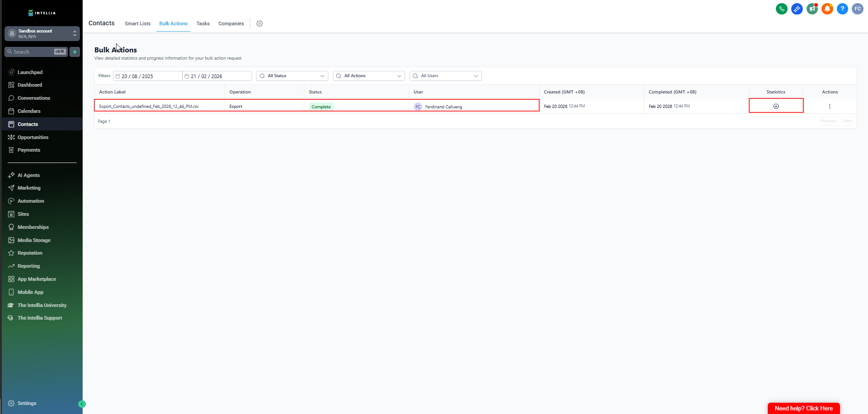Open the All Status filter dropdown

292,76
